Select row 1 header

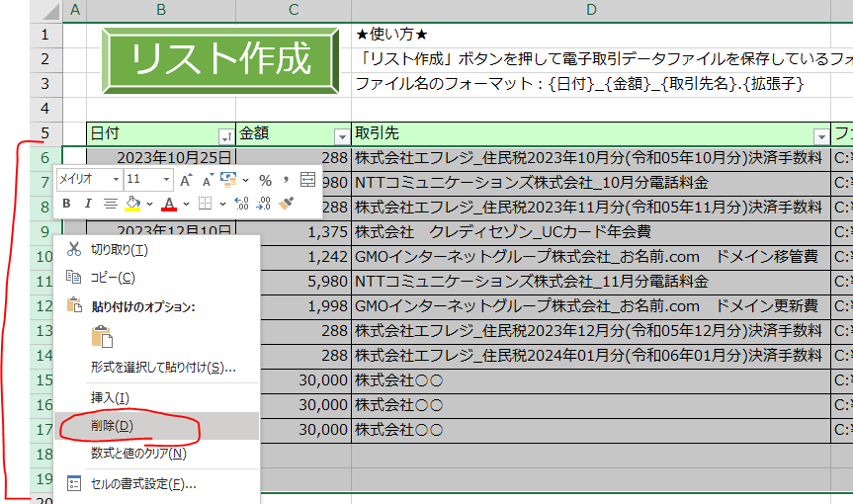[x=45, y=35]
